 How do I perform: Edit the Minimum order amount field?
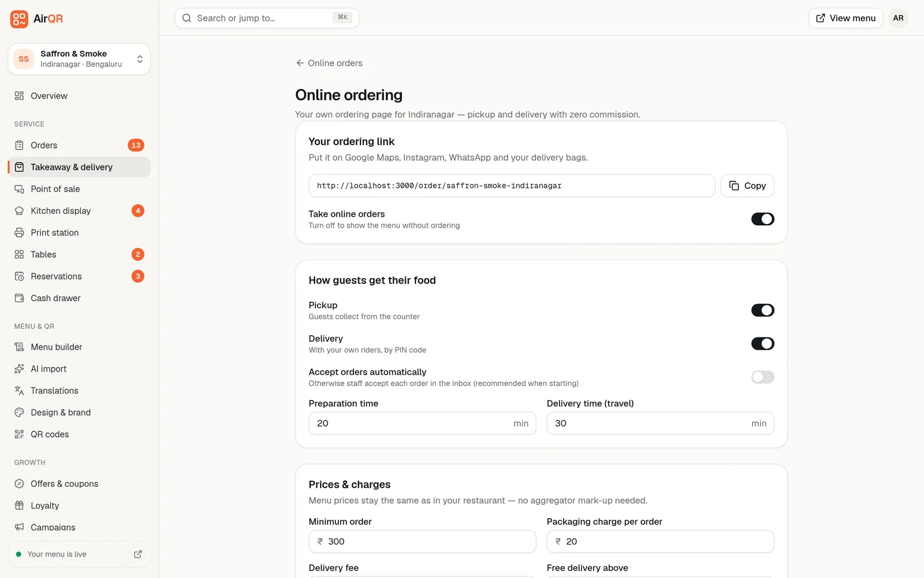click(422, 542)
